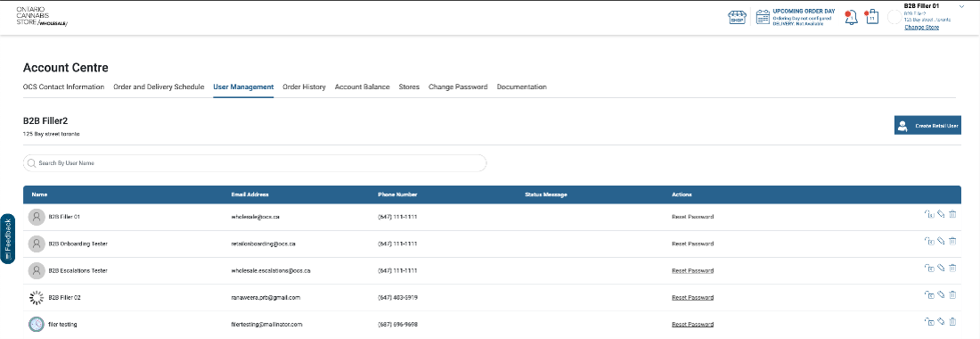Click the loading spinner avatar of B2B Filler 02

tap(37, 298)
